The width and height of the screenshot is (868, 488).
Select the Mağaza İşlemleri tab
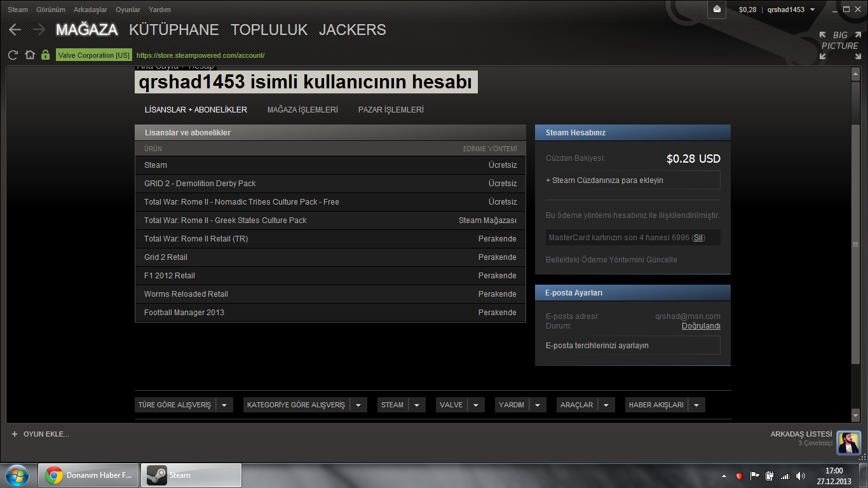pyautogui.click(x=302, y=110)
